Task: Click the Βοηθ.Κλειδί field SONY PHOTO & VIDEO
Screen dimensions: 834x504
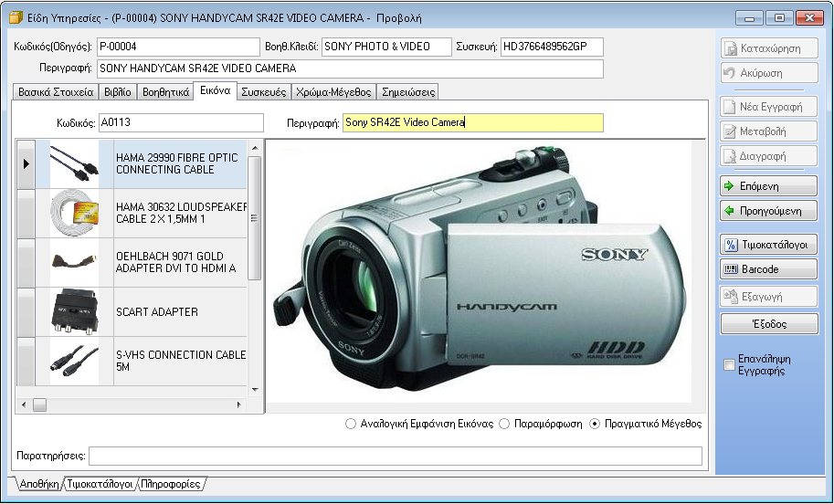Action: [x=386, y=47]
